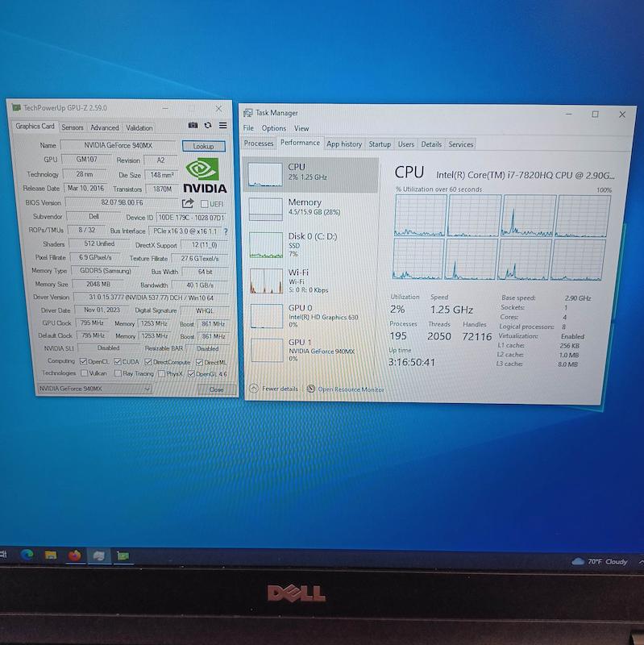Image resolution: width=644 pixels, height=645 pixels.
Task: Toggle the UEFI checkbox
Action: coord(204,204)
